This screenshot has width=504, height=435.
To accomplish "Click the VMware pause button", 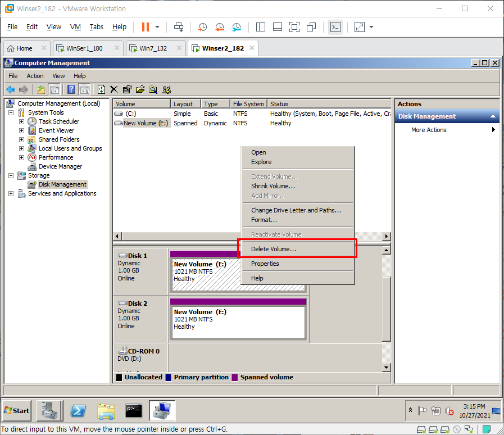I will point(146,27).
